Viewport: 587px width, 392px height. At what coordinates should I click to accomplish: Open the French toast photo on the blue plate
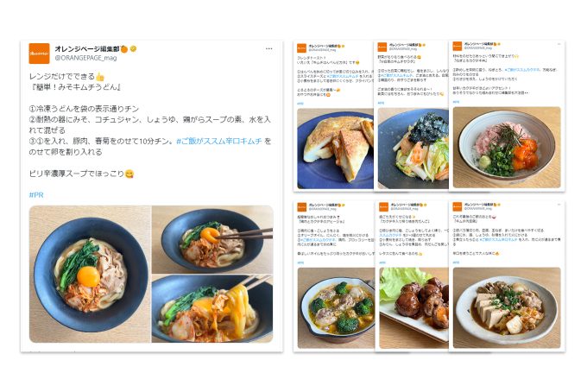335,149
